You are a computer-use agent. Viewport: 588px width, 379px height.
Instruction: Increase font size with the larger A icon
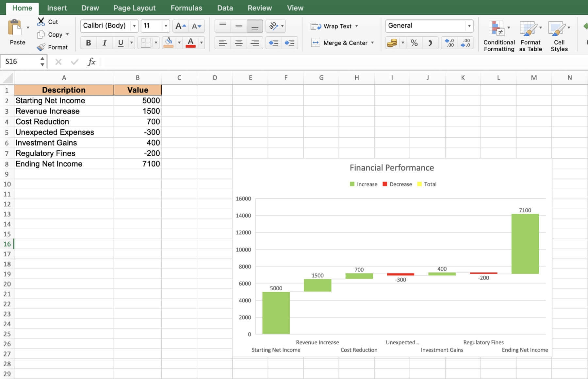pyautogui.click(x=180, y=26)
